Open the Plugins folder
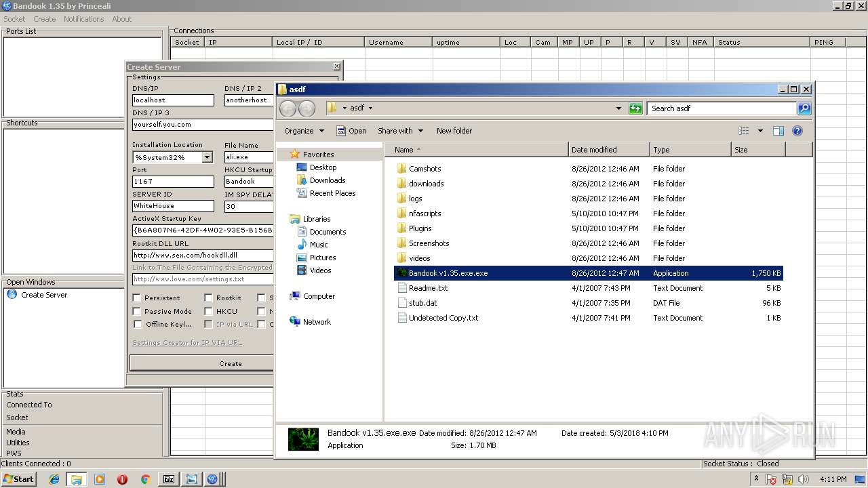 tap(420, 228)
